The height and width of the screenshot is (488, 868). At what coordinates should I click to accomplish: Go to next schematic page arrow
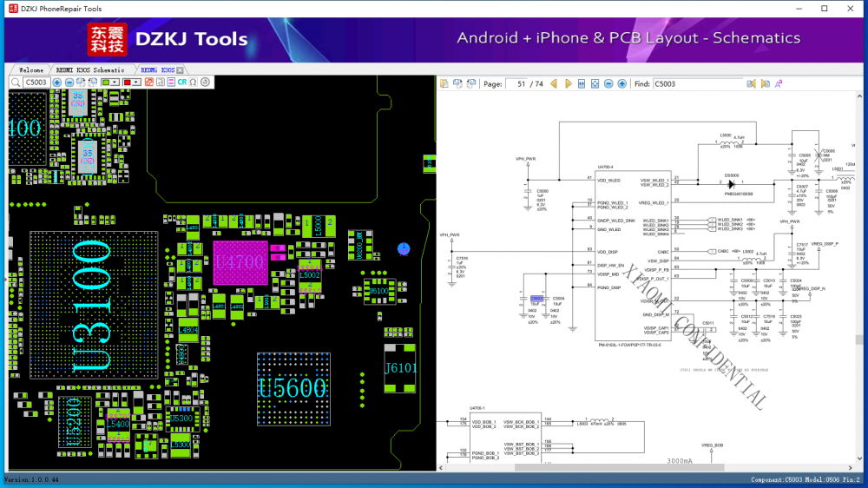coord(569,84)
